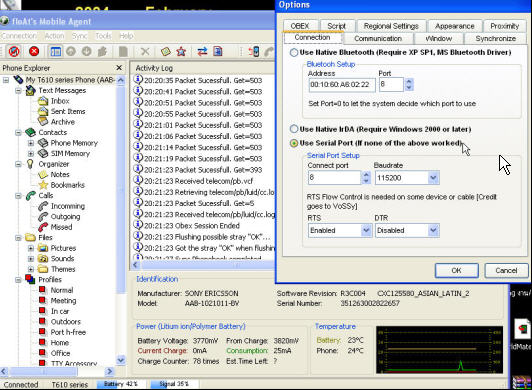Click the Contacts book icon
This screenshot has width=532, height=390.
(31, 132)
